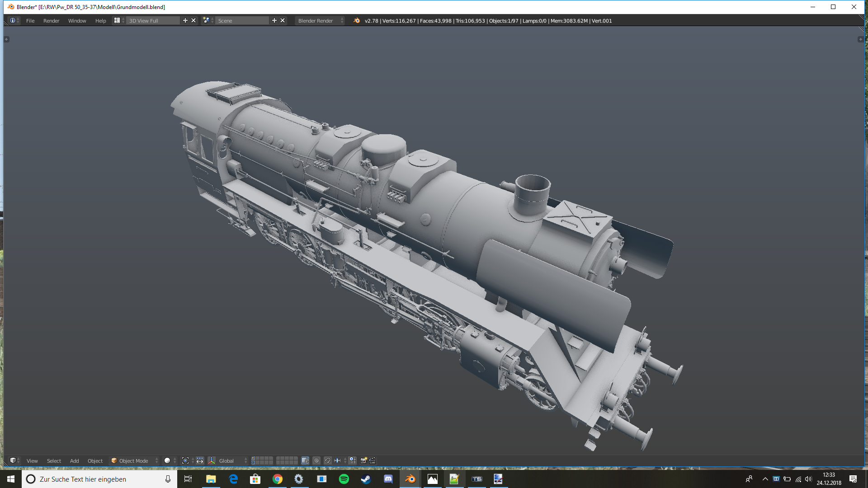
Task: Open the Add menu in 3D view header
Action: (x=74, y=460)
